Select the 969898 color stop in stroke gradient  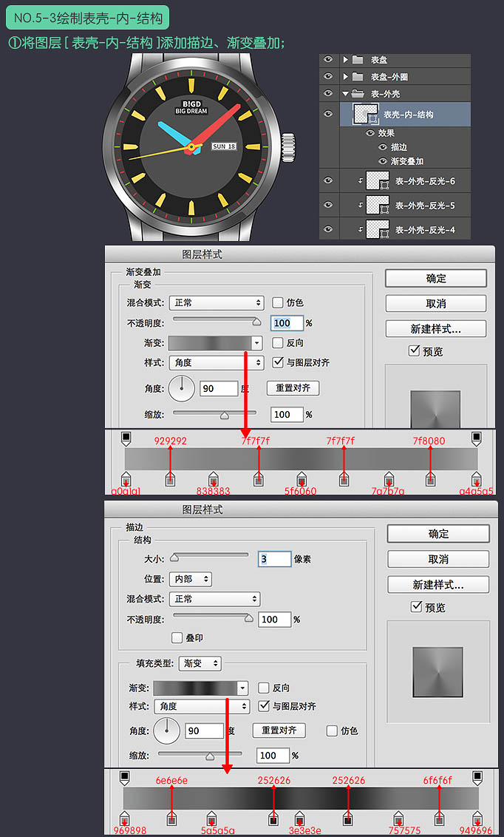click(x=124, y=819)
